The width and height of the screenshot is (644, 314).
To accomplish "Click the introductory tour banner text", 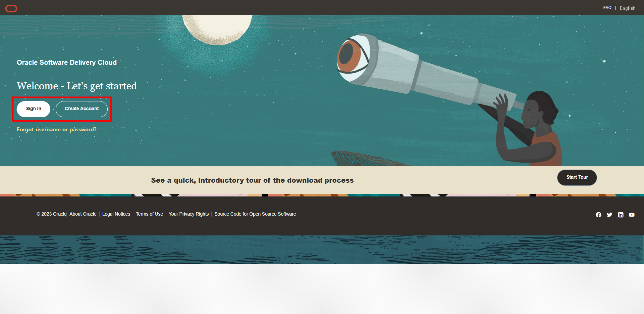I will [x=252, y=180].
